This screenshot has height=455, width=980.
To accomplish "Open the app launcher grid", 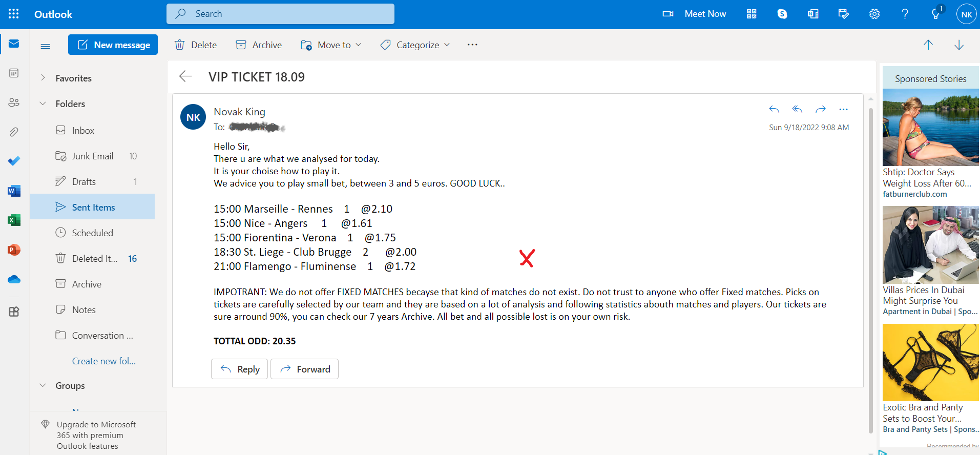I will click(14, 14).
